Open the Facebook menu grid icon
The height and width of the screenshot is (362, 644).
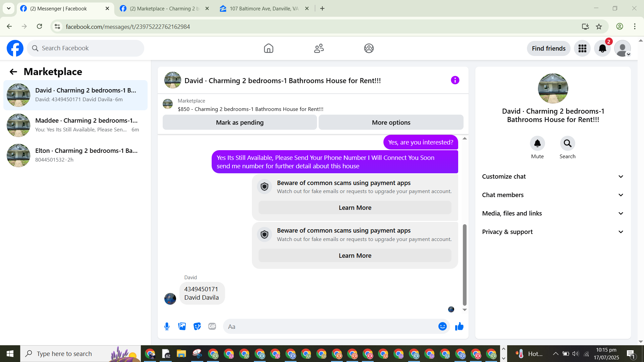coord(582,49)
